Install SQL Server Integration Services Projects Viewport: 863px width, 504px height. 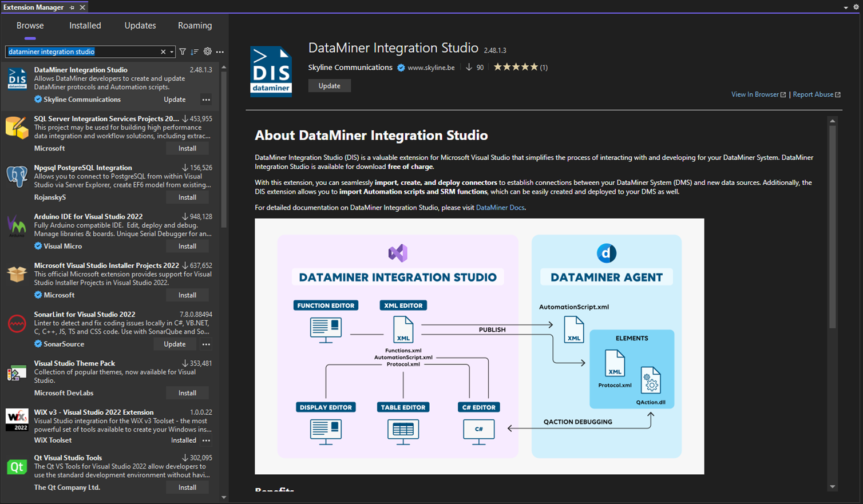pos(187,149)
